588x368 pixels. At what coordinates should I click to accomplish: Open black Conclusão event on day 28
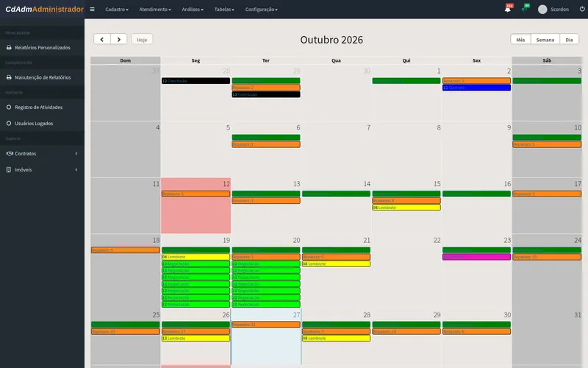pyautogui.click(x=196, y=81)
